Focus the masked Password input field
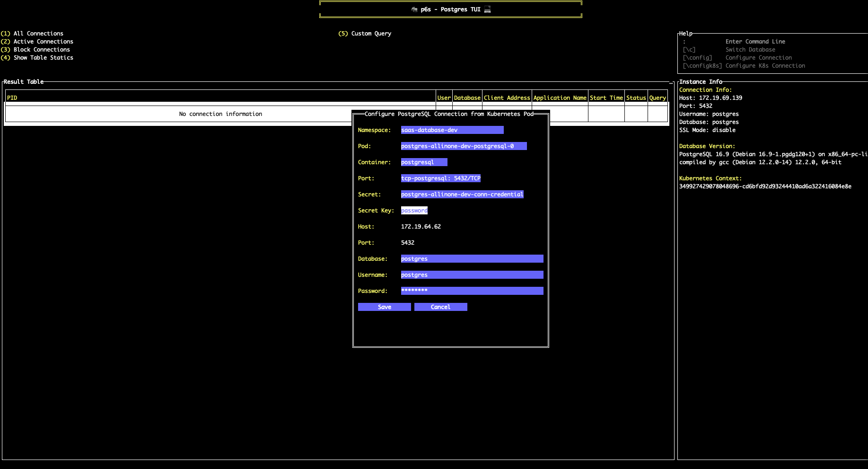The image size is (868, 469). tap(472, 291)
